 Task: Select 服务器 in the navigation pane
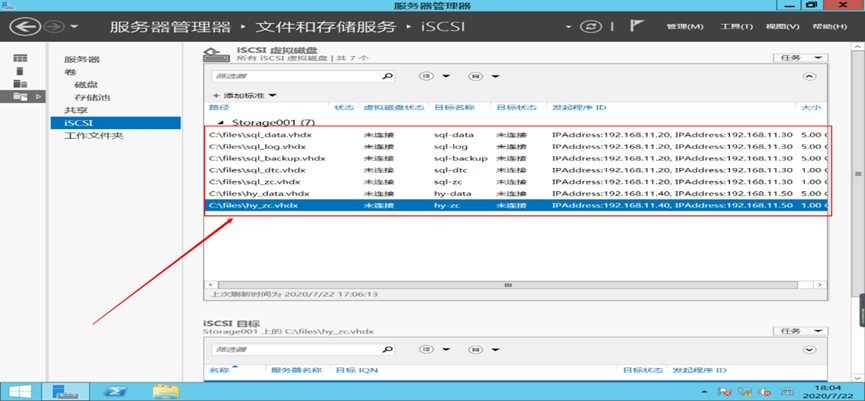[82, 60]
